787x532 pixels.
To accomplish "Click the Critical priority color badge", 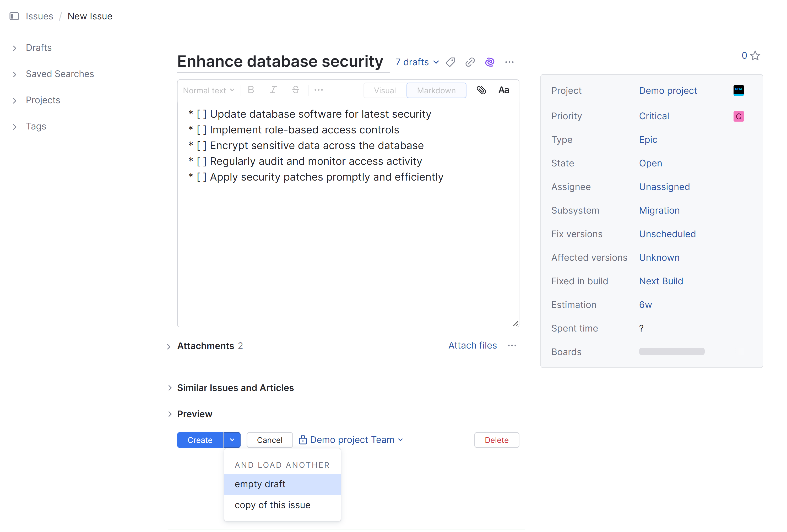I will pos(739,116).
